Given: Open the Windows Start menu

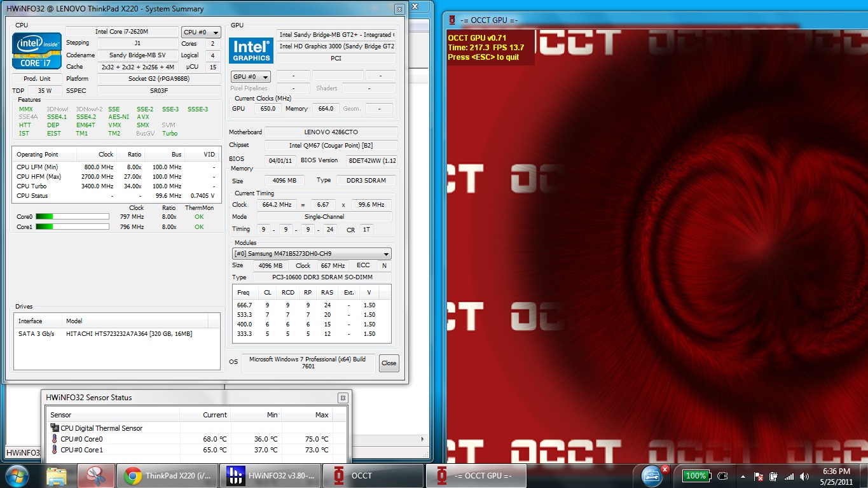Looking at the screenshot, I should [x=17, y=475].
